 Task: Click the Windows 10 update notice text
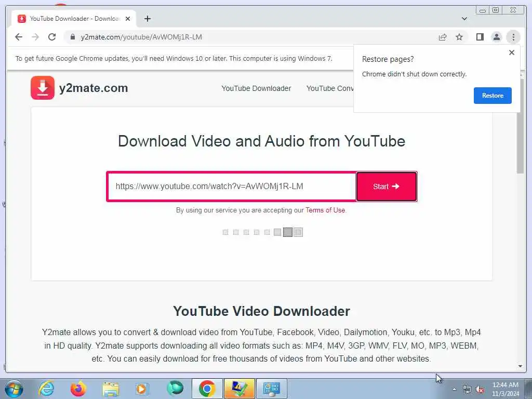tap(174, 58)
